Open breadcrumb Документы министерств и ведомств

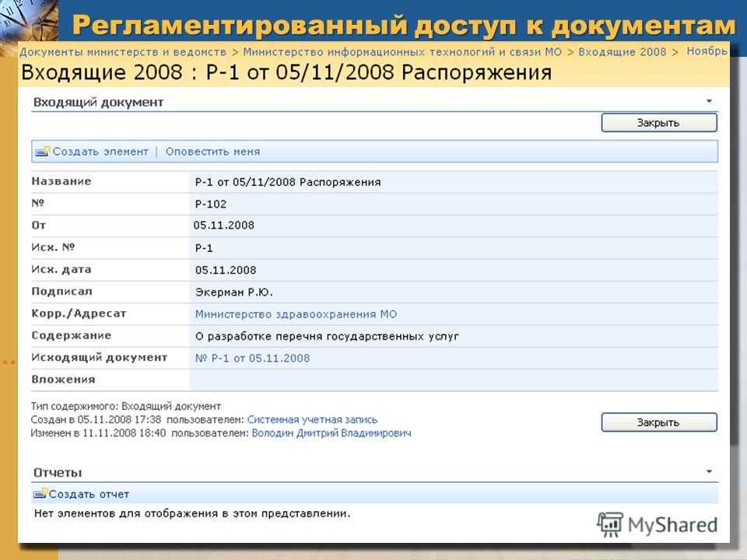tap(123, 51)
